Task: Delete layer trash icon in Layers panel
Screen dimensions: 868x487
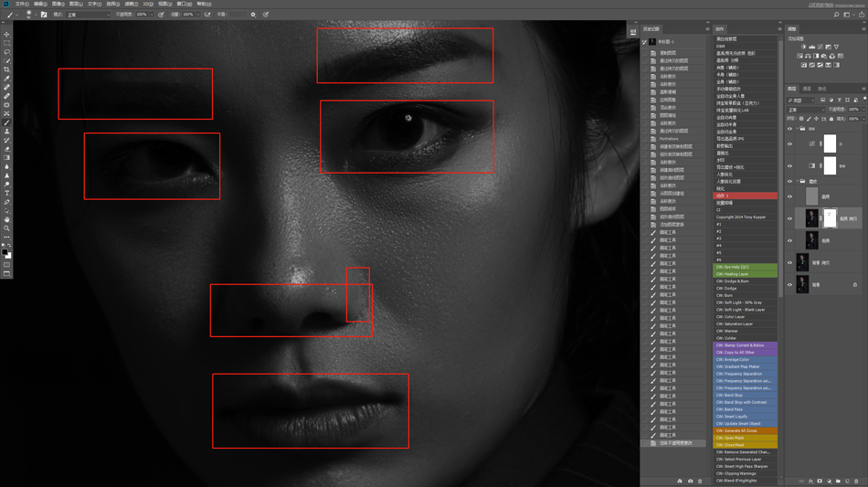Action: pyautogui.click(x=856, y=481)
